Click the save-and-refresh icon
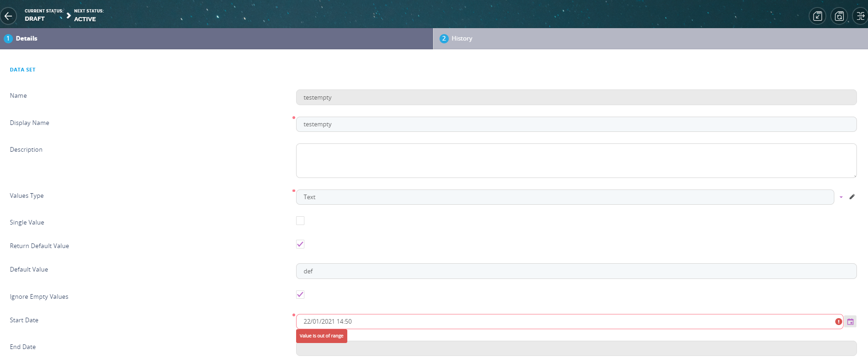This screenshot has height=361, width=868. pyautogui.click(x=839, y=16)
